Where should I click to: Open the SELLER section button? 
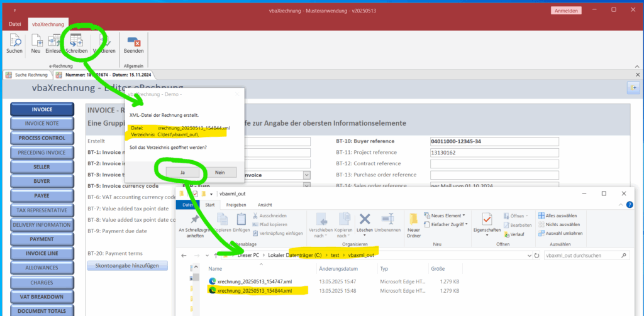coord(42,167)
